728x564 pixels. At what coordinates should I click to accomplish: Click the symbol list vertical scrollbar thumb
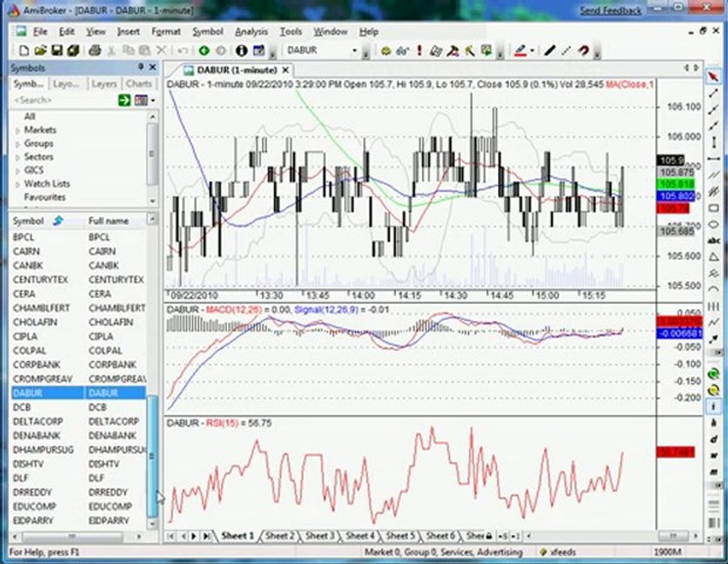pyautogui.click(x=152, y=456)
